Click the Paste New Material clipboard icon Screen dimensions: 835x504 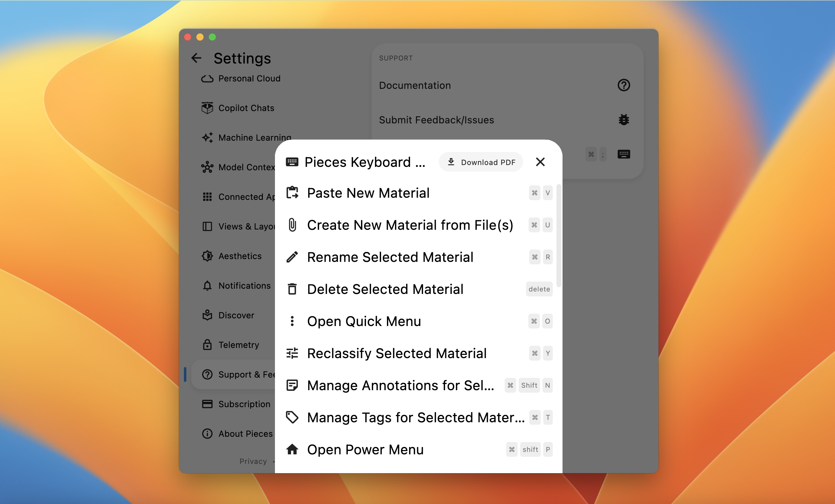coord(292,193)
